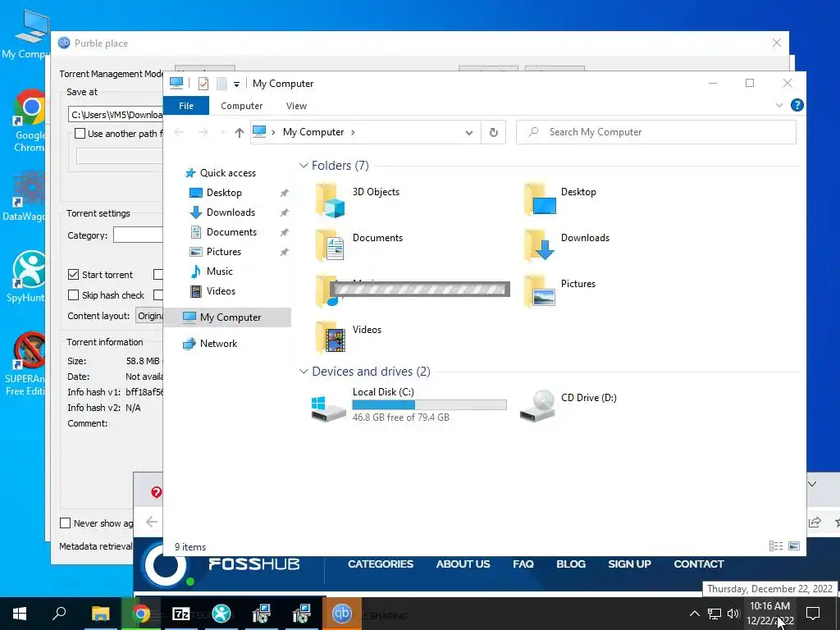
Task: Click the Save at path field
Action: coord(116,115)
